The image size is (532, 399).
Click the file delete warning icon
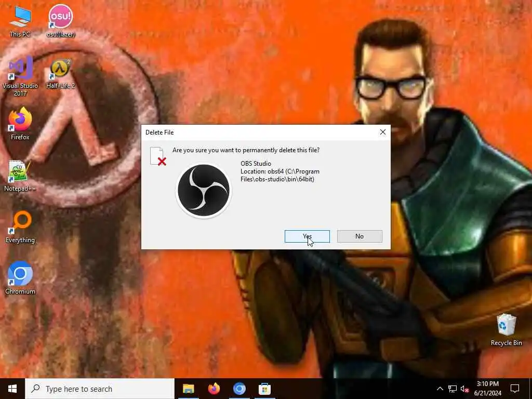click(158, 156)
